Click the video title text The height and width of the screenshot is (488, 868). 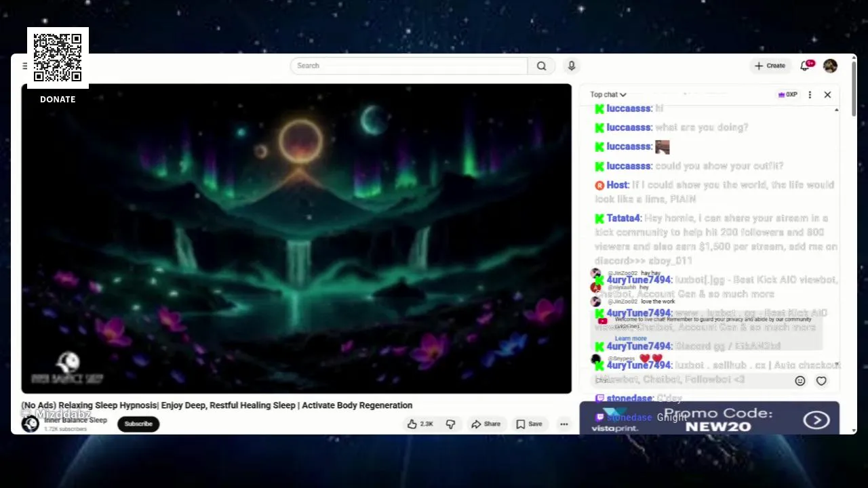point(217,405)
